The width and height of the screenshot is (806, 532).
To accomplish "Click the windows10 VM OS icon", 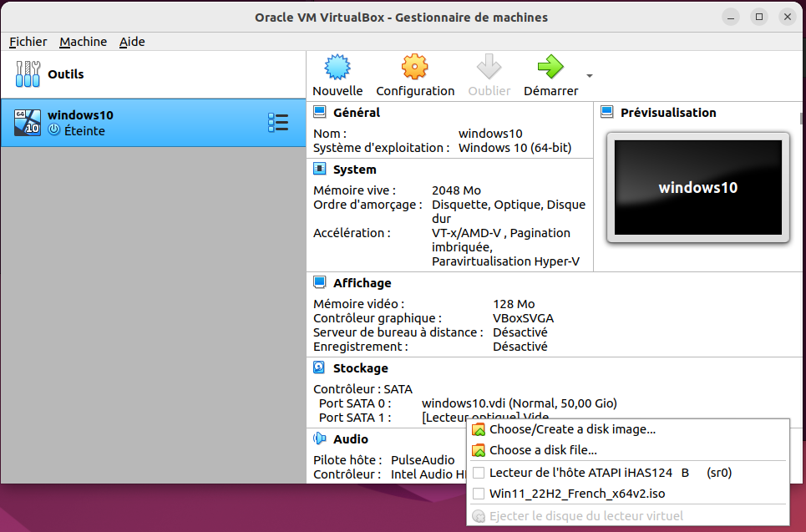I will click(x=28, y=123).
